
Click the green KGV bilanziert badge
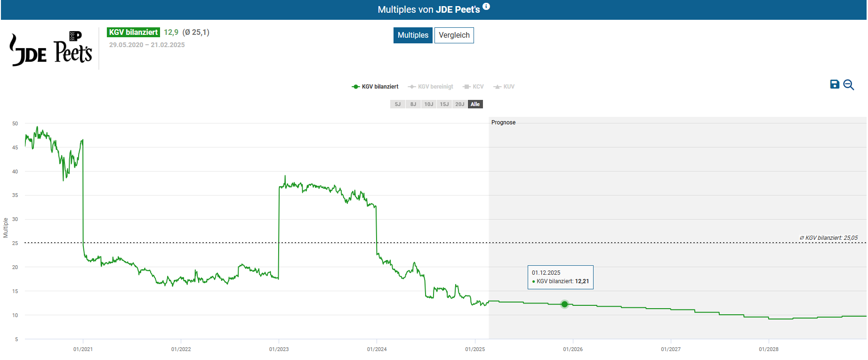pyautogui.click(x=133, y=32)
